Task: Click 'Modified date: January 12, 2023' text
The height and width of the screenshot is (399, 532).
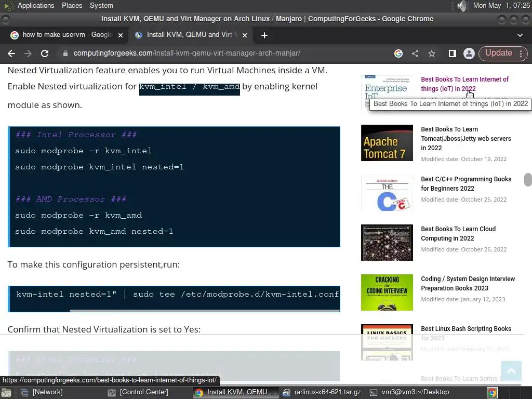Action: point(463,300)
